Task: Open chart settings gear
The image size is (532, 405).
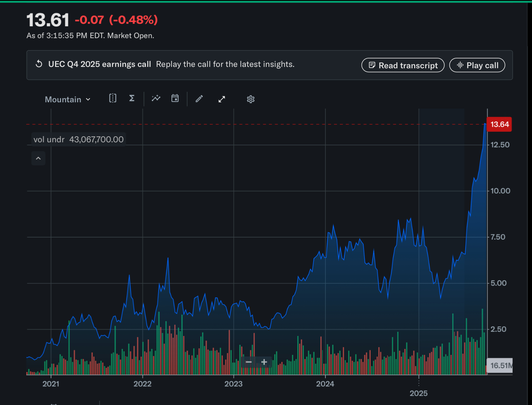Action: (x=251, y=99)
